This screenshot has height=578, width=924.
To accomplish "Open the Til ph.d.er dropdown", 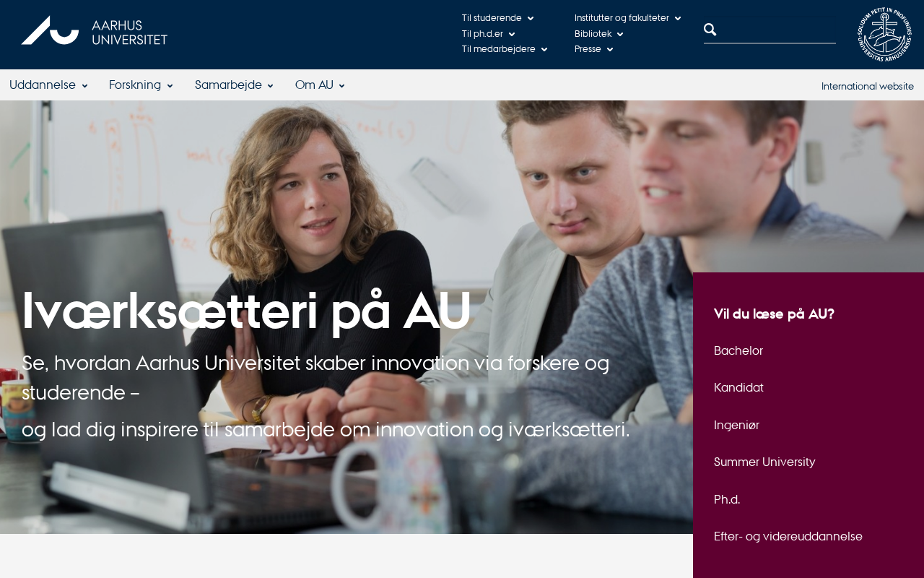I will [488, 34].
